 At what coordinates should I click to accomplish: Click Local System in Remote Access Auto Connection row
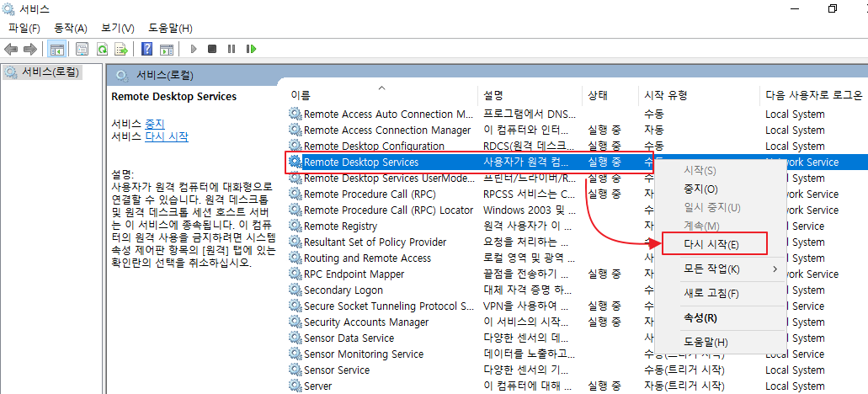pyautogui.click(x=795, y=114)
